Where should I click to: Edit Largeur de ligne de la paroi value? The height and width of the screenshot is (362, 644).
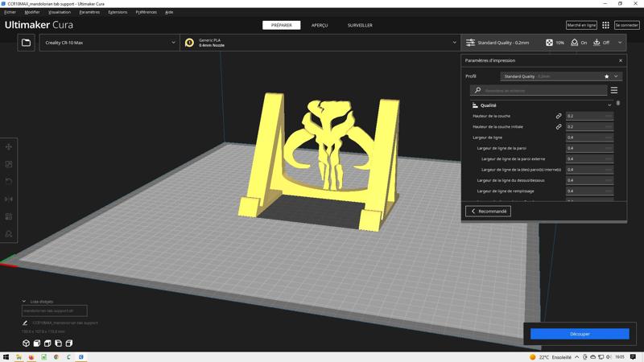589,148
